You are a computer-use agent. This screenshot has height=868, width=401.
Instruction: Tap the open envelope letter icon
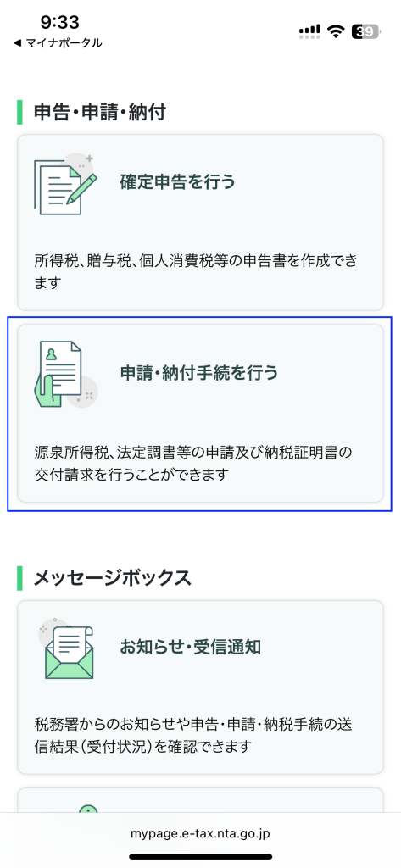(x=66, y=648)
